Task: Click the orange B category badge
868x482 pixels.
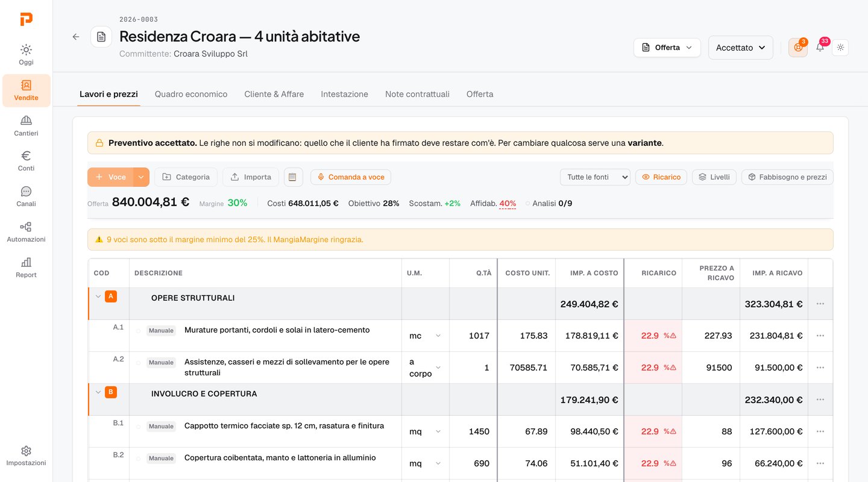Action: click(111, 392)
